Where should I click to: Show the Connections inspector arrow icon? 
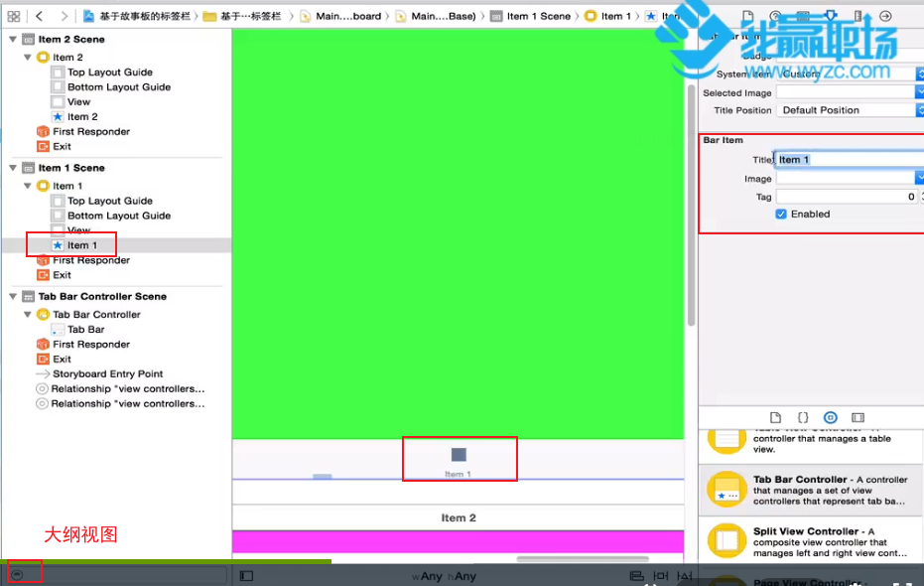point(885,16)
